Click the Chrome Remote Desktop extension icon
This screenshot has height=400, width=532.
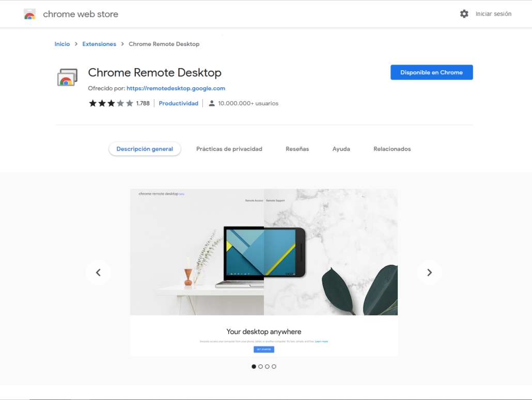coord(67,77)
